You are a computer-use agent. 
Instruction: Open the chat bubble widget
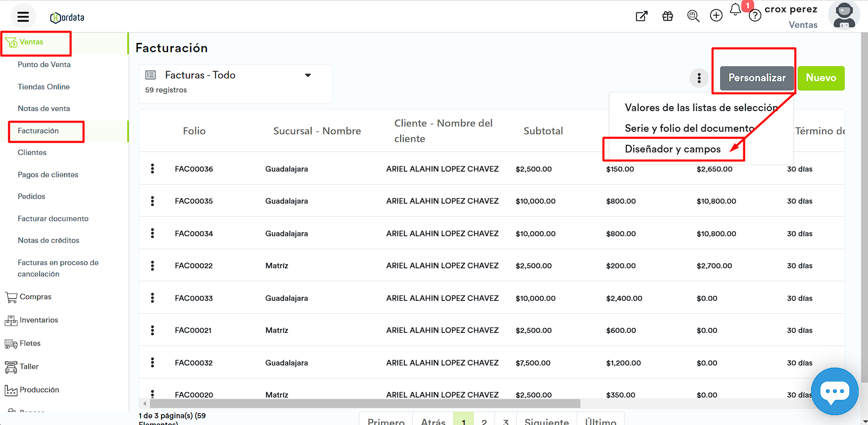[834, 391]
